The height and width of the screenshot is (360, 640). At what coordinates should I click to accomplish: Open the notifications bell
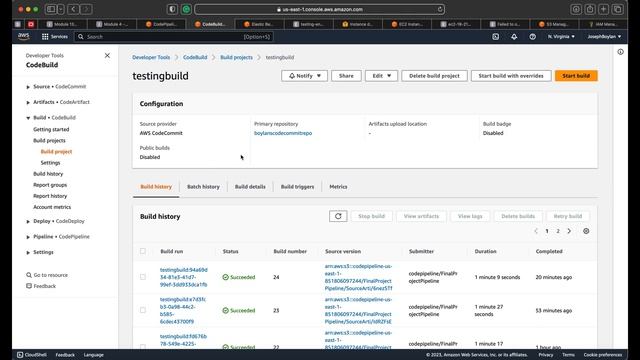[514, 37]
